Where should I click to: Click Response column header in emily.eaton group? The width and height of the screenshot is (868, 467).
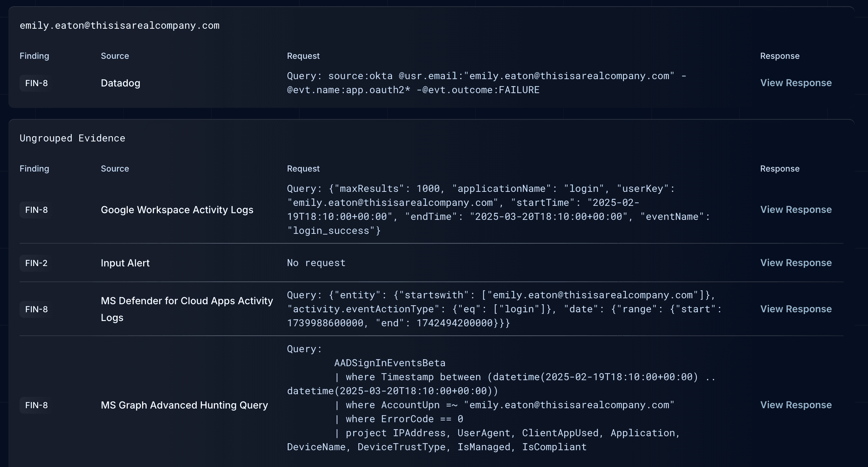(x=780, y=56)
